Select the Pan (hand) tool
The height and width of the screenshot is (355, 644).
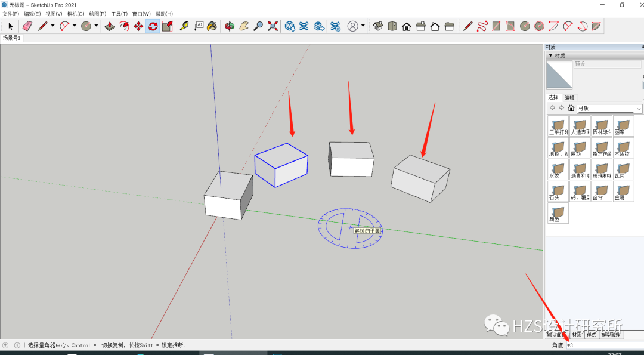[x=243, y=26]
